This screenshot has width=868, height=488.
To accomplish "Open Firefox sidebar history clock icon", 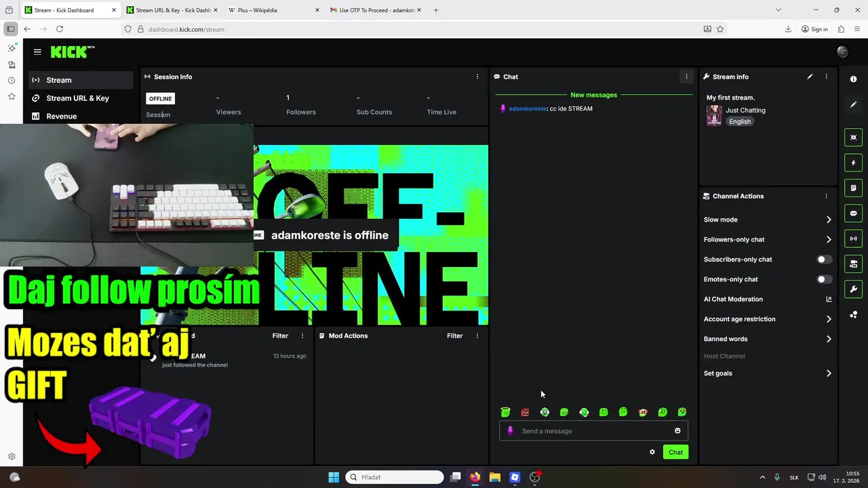I will click(x=12, y=81).
